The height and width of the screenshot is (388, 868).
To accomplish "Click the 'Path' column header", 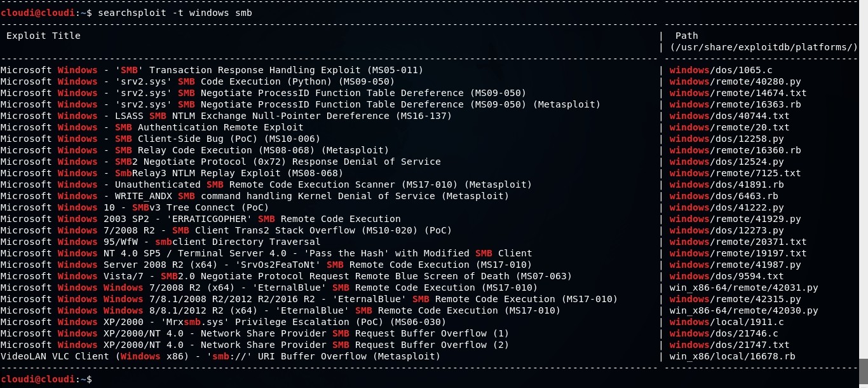I will [686, 36].
